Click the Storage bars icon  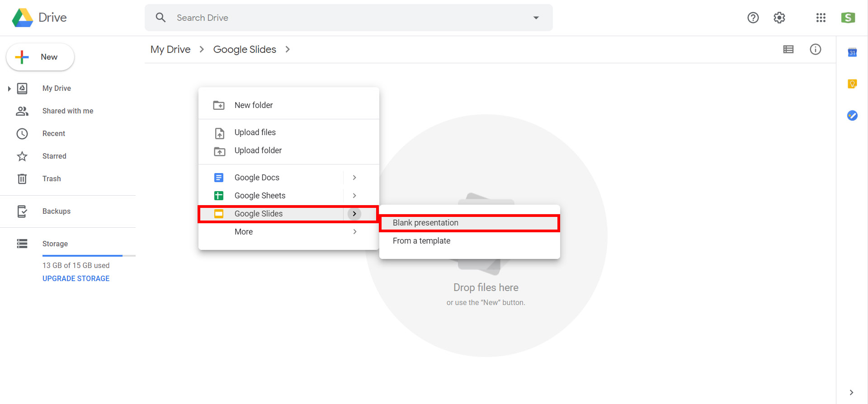[22, 244]
